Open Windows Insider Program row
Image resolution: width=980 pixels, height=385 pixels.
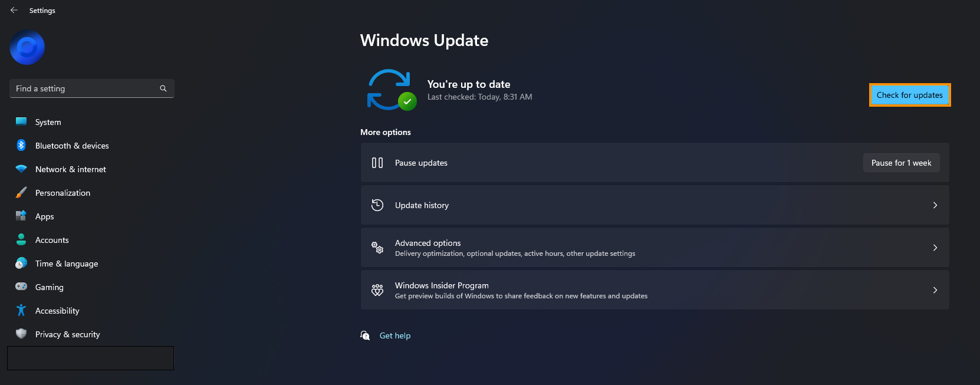(x=655, y=290)
